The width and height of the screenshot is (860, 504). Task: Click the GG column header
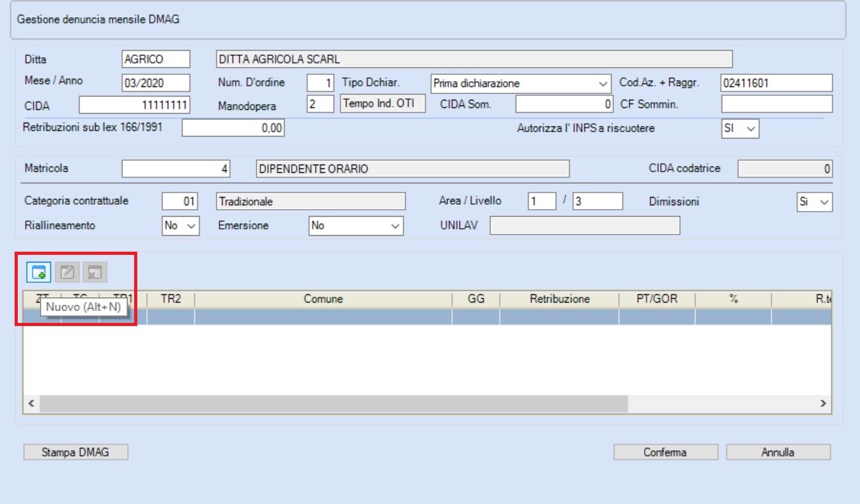point(475,299)
